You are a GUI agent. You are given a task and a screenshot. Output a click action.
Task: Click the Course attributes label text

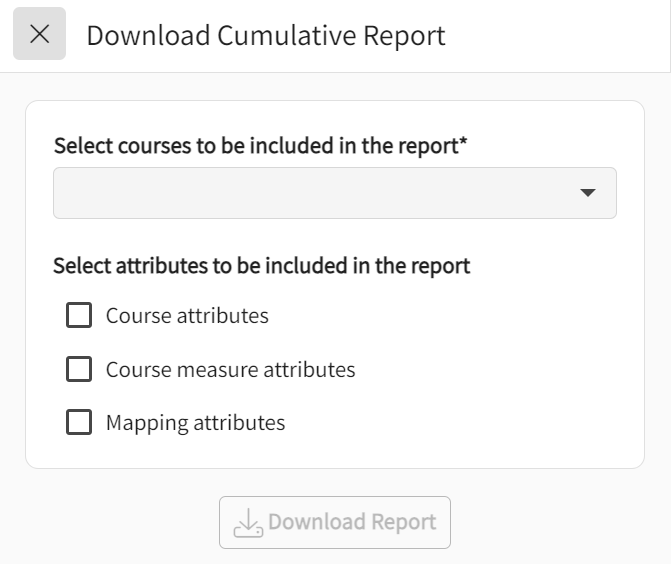[187, 316]
